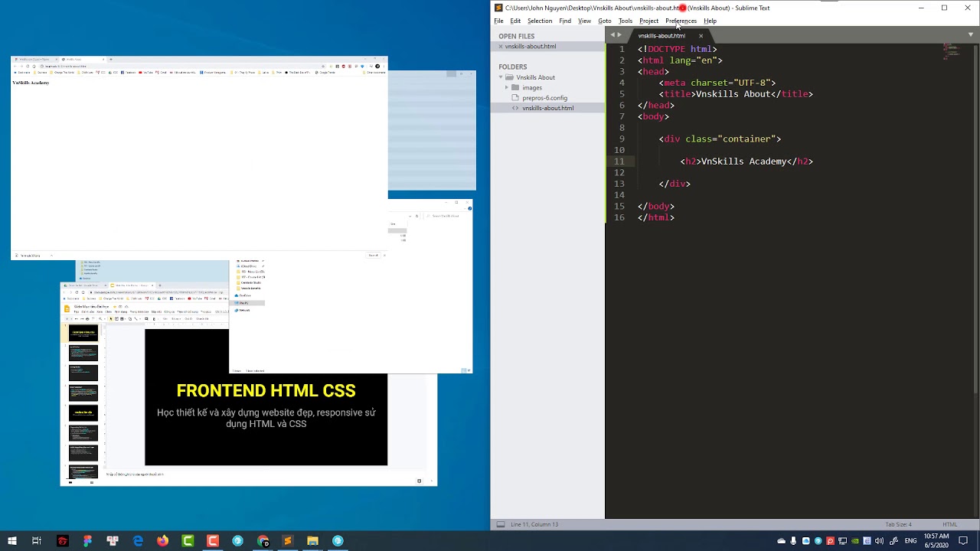Toggle the side bar via status bar icon
The image size is (980, 551).
click(x=501, y=524)
